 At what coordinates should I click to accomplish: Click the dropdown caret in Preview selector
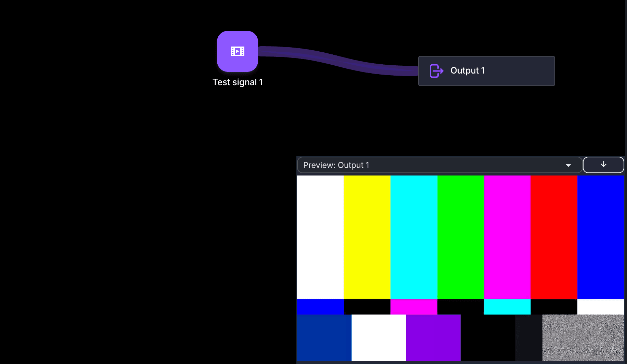coord(568,165)
